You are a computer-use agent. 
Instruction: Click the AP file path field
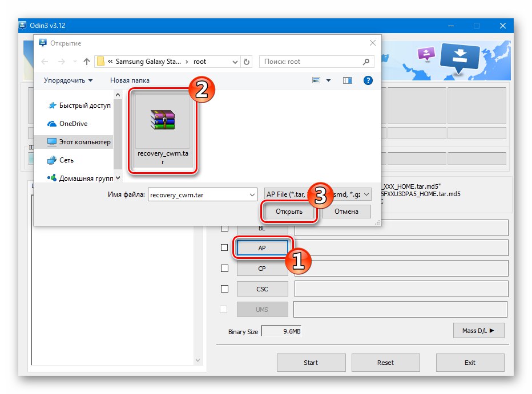[x=401, y=247]
